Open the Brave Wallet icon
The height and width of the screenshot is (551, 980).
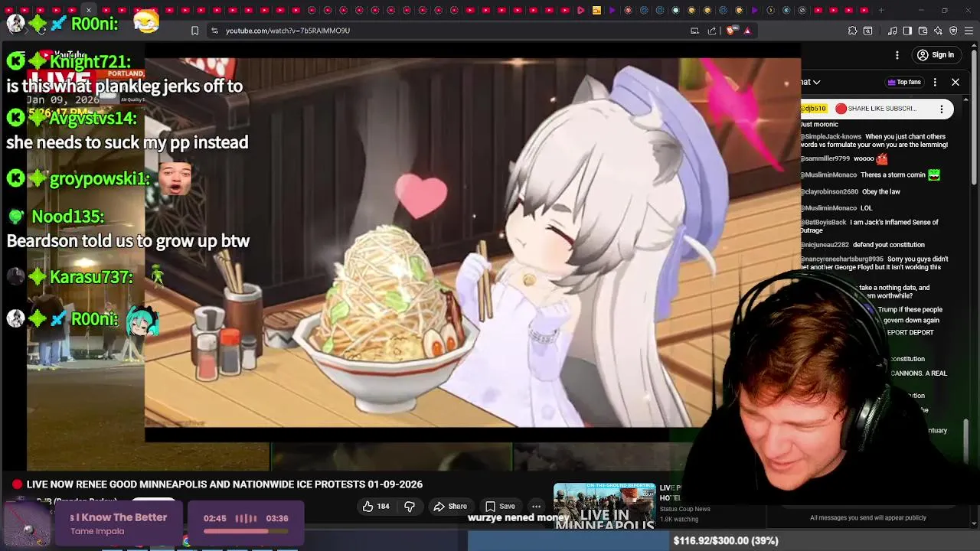coord(923,31)
